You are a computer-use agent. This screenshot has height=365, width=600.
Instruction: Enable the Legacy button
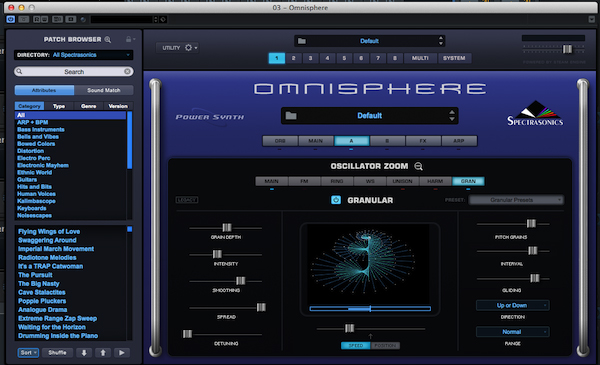coord(187,200)
